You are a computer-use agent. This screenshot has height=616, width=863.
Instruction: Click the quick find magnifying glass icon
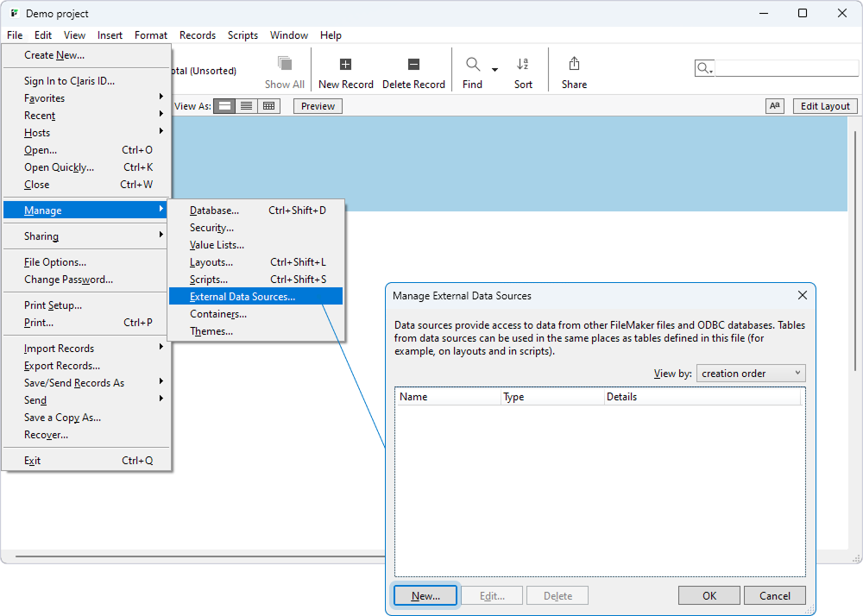coord(703,67)
